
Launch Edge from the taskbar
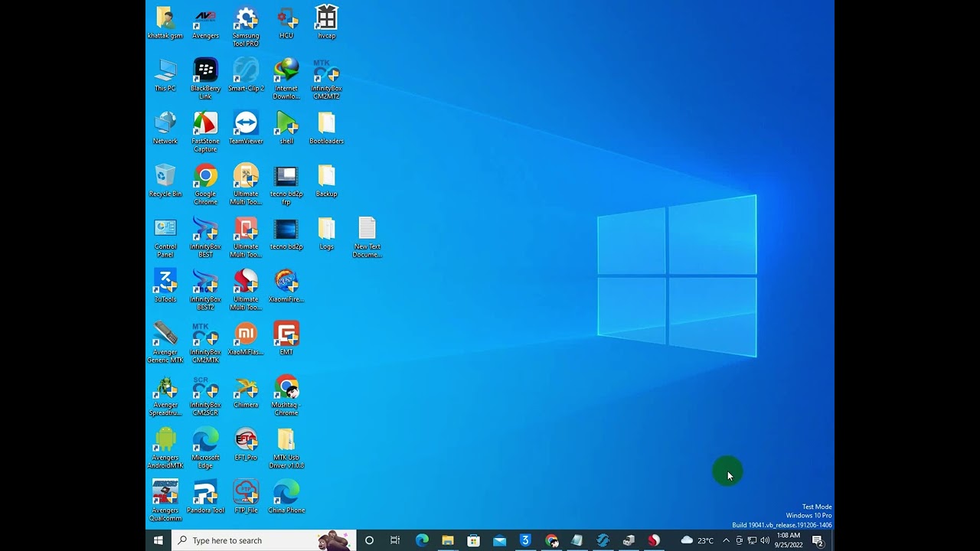point(421,540)
